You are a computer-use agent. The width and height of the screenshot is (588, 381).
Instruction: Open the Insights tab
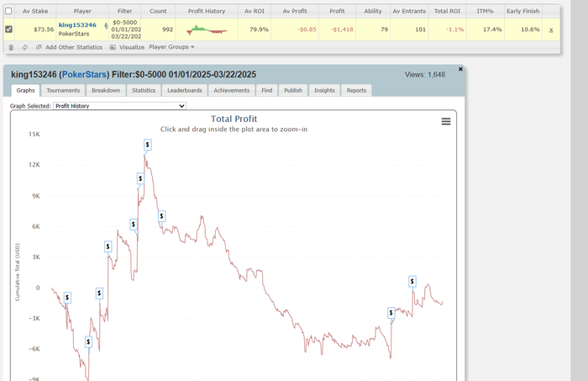(x=324, y=91)
